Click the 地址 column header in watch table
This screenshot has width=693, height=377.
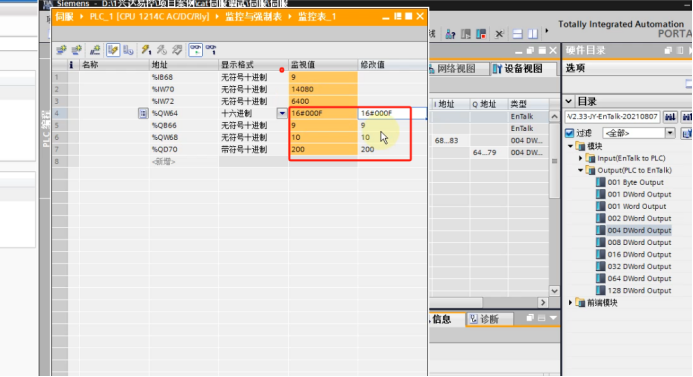(x=184, y=65)
